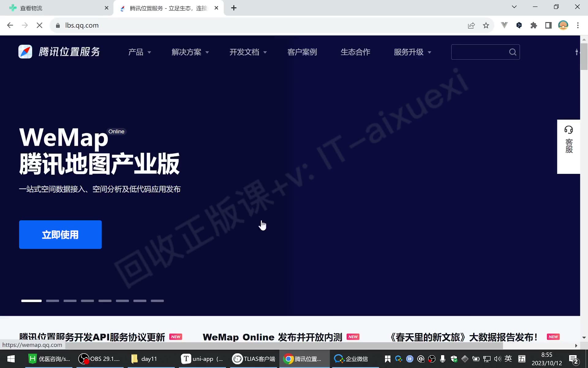Bookmark this page with the star icon
This screenshot has height=368, width=588.
click(486, 25)
